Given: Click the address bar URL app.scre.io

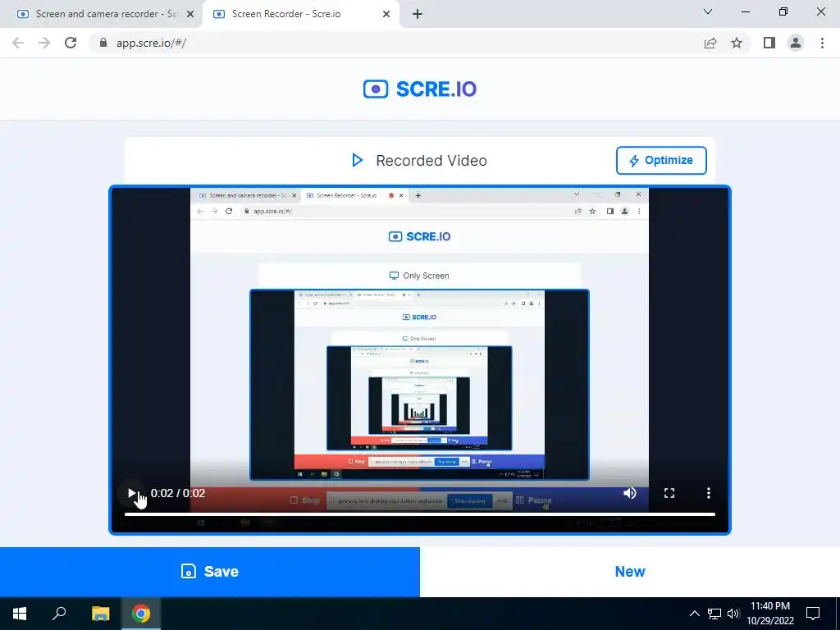Looking at the screenshot, I should 151,43.
